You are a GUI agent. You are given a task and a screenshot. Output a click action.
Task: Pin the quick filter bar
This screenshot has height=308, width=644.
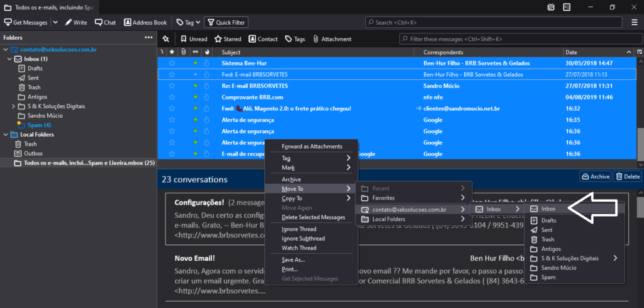165,39
